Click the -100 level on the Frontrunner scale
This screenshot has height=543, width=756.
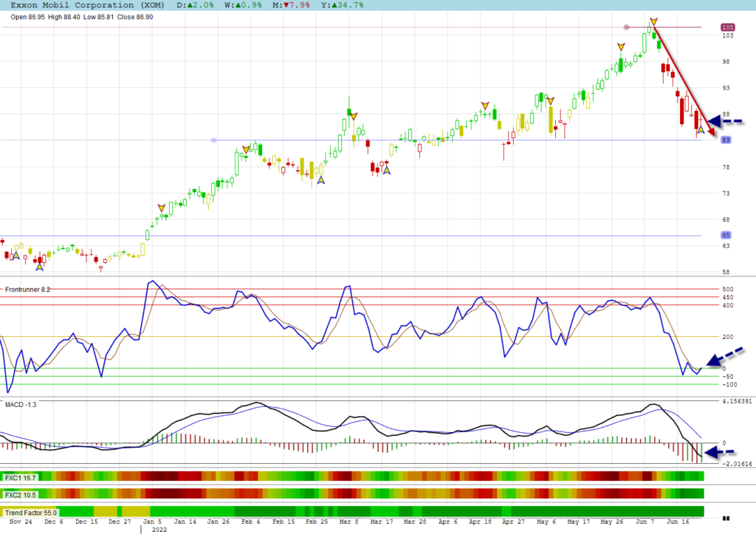point(729,385)
